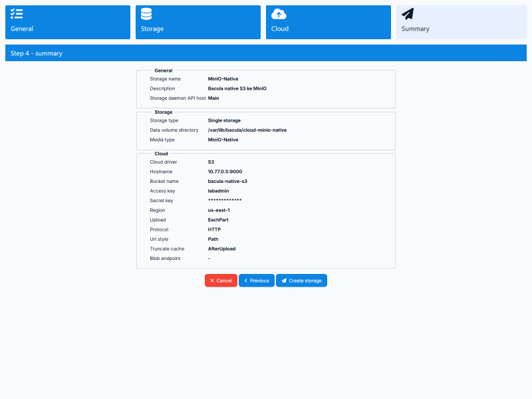
Task: Click the 'Bucket name' label
Action: [164, 181]
